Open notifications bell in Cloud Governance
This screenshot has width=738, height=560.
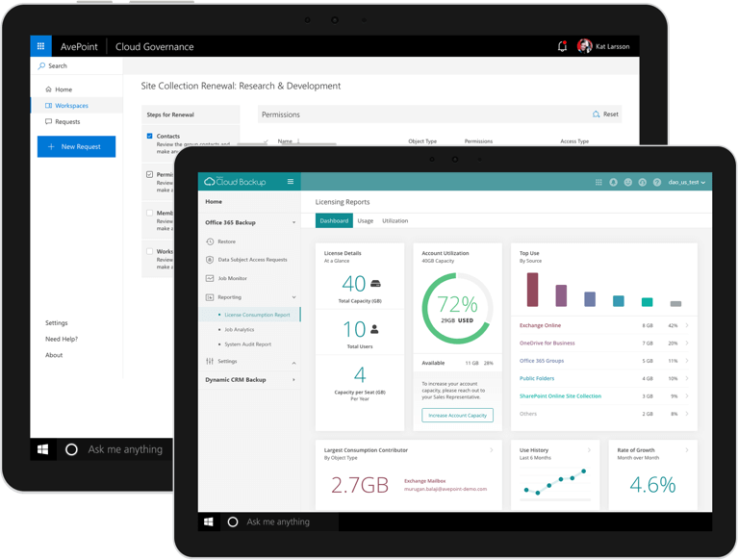(562, 46)
